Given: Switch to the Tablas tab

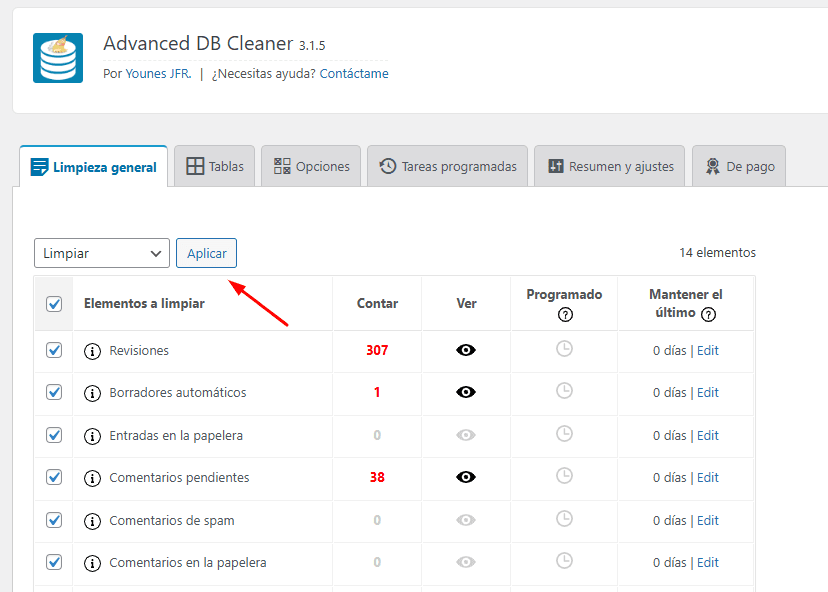Looking at the screenshot, I should [x=215, y=166].
